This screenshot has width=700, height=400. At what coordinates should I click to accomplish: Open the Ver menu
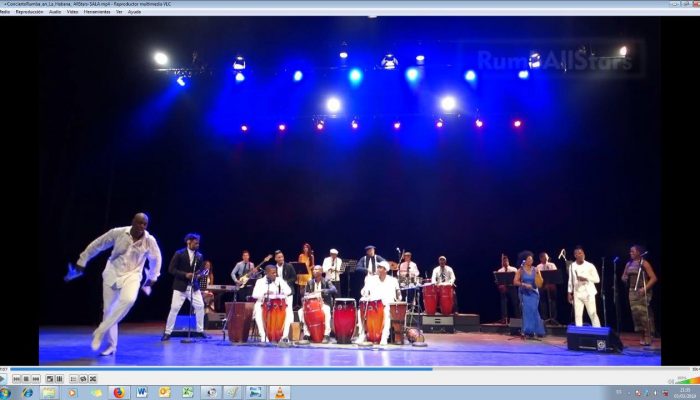pos(119,12)
